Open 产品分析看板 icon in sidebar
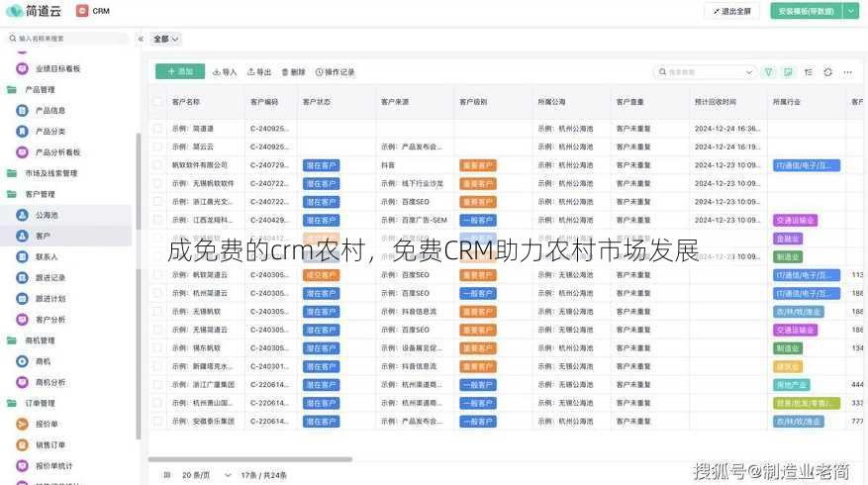The image size is (868, 485). click(22, 152)
